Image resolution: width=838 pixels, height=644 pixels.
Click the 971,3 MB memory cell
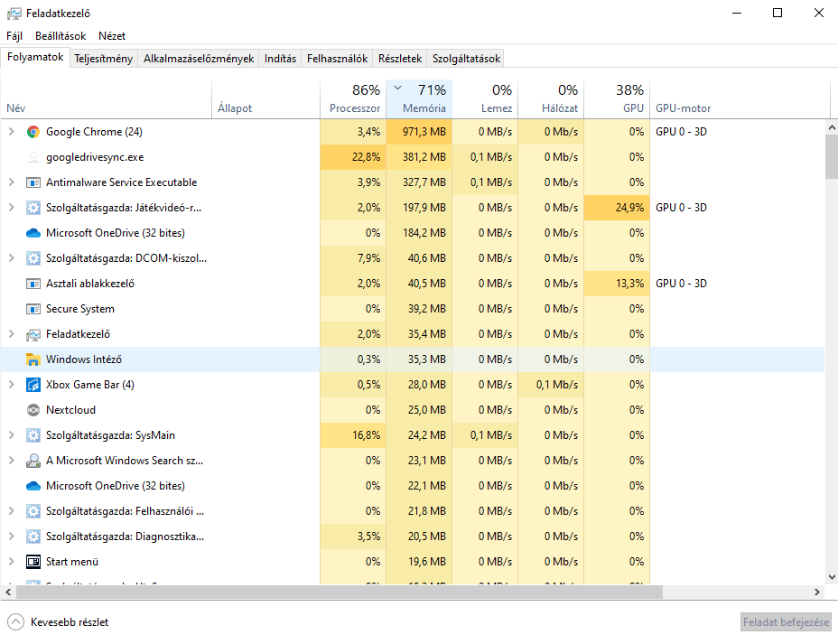tap(419, 132)
